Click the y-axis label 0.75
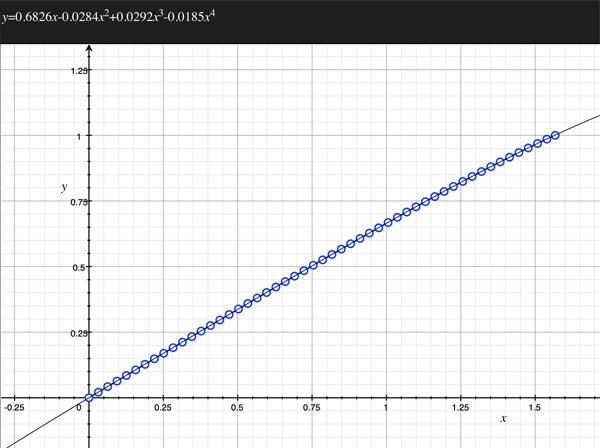Screen dimensions: 600x448 [78, 202]
